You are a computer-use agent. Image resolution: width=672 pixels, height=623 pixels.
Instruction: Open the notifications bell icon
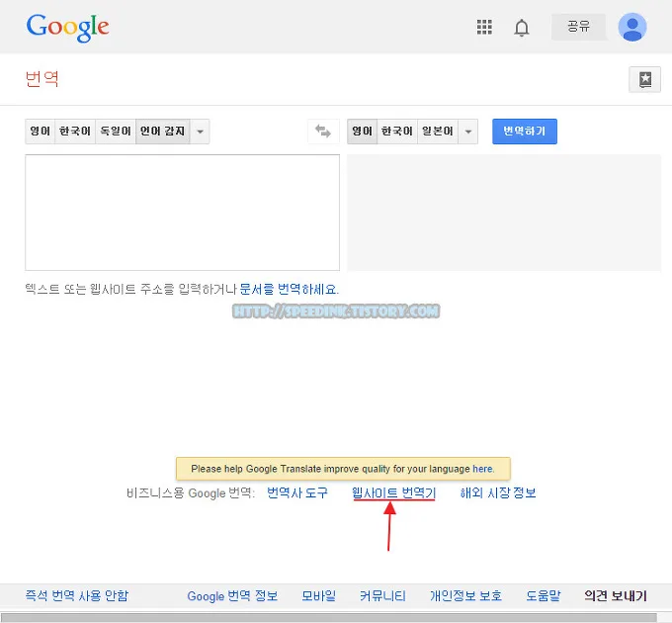coord(522,28)
